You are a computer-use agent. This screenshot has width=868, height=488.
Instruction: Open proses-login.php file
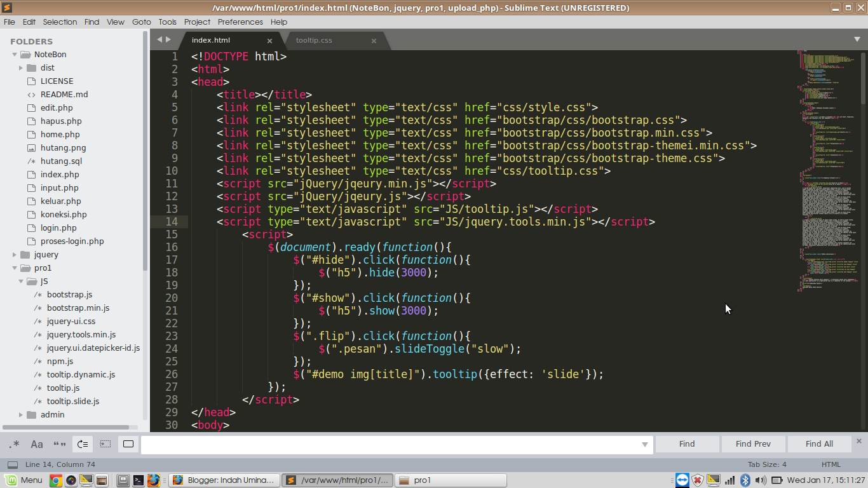pyautogui.click(x=72, y=241)
